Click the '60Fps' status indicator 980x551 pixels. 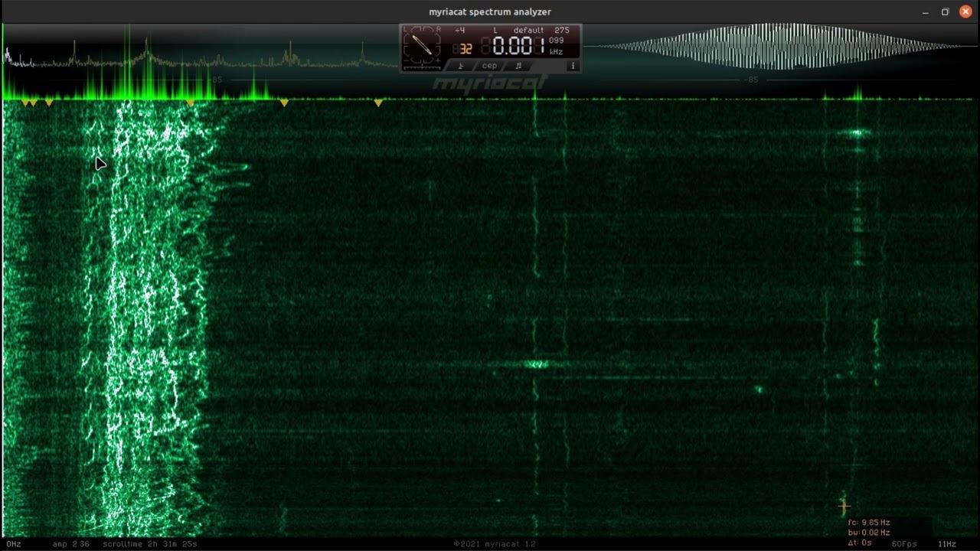904,544
